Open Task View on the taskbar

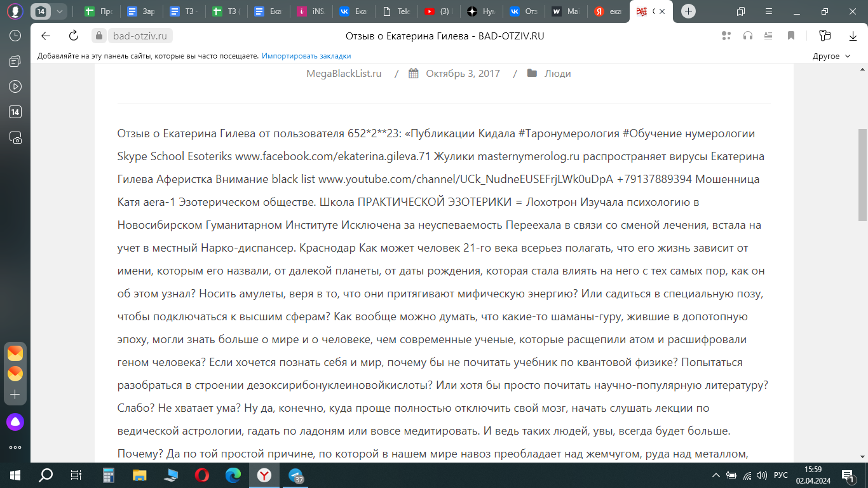pyautogui.click(x=76, y=475)
